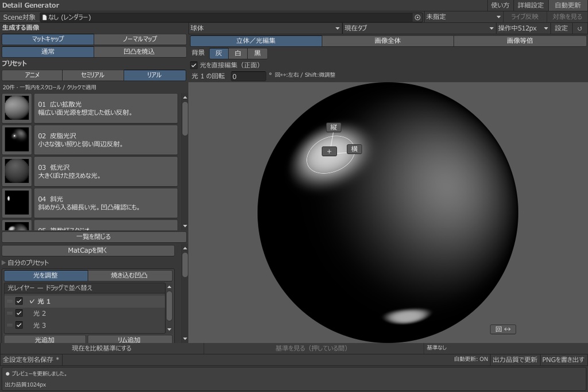Viewport: 588px width, 392px height.
Task: Select the 横 horizontal light handle
Action: point(354,149)
